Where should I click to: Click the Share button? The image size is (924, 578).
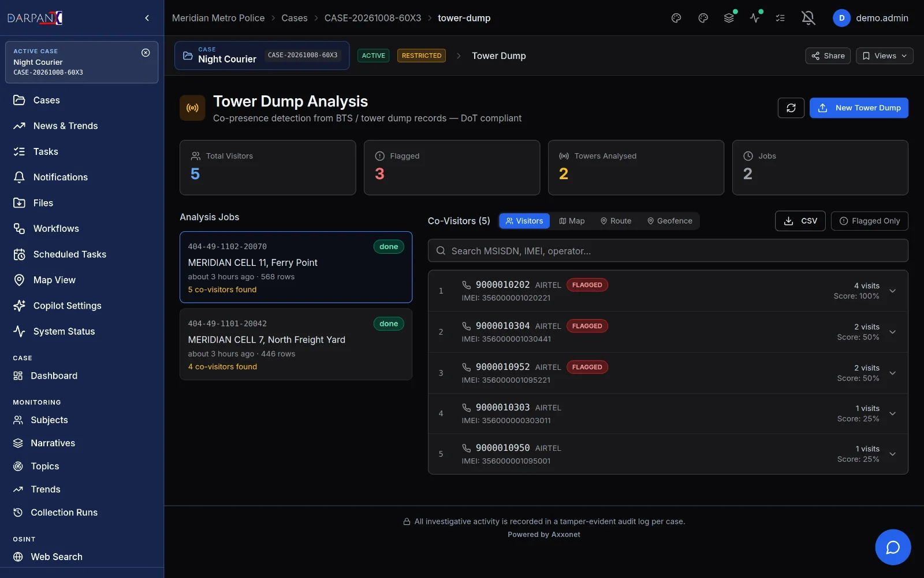828,55
